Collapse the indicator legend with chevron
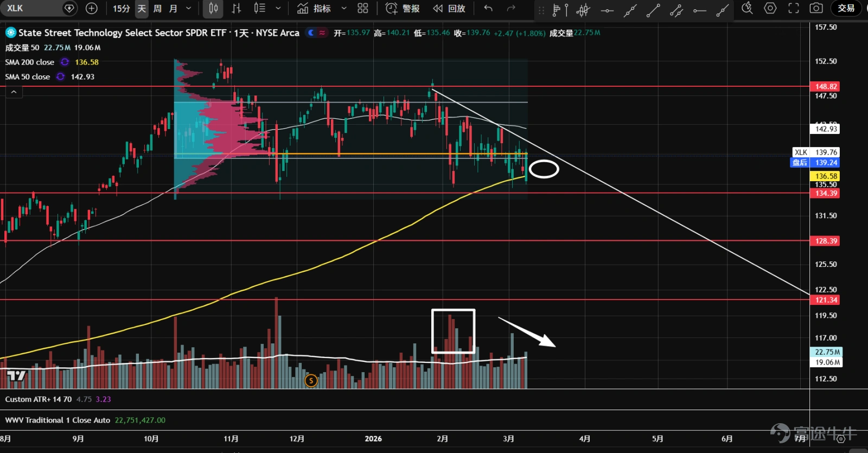This screenshot has width=868, height=453. tap(14, 92)
